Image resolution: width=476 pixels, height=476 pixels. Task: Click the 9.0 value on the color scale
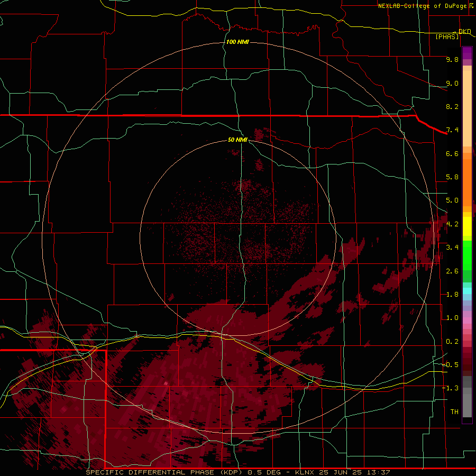(452, 83)
